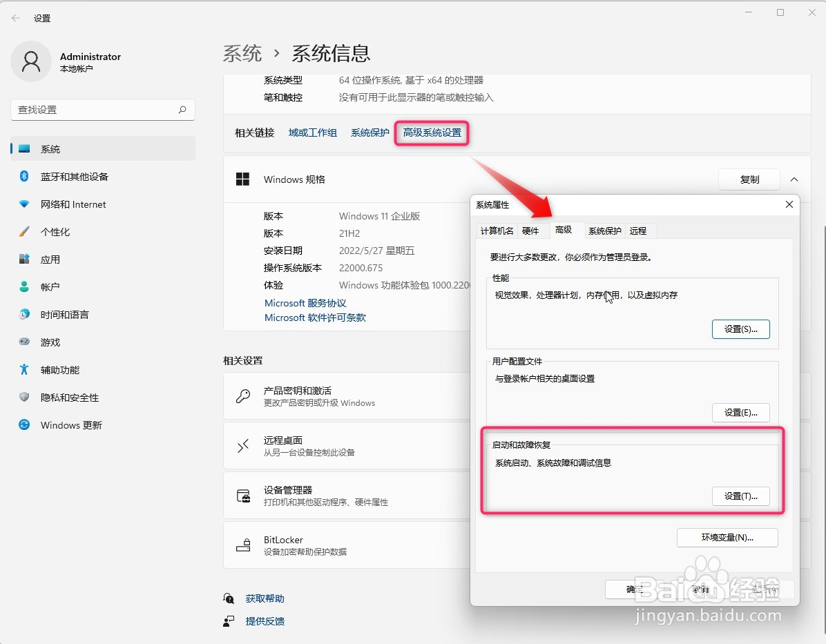Click 系统 in the breadcrumb

[242, 53]
